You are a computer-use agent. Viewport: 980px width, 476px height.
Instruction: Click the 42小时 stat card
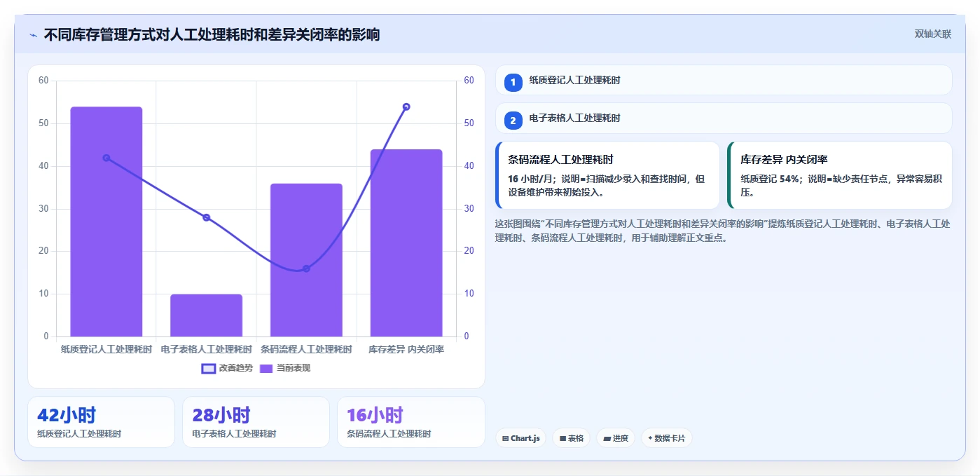point(101,422)
